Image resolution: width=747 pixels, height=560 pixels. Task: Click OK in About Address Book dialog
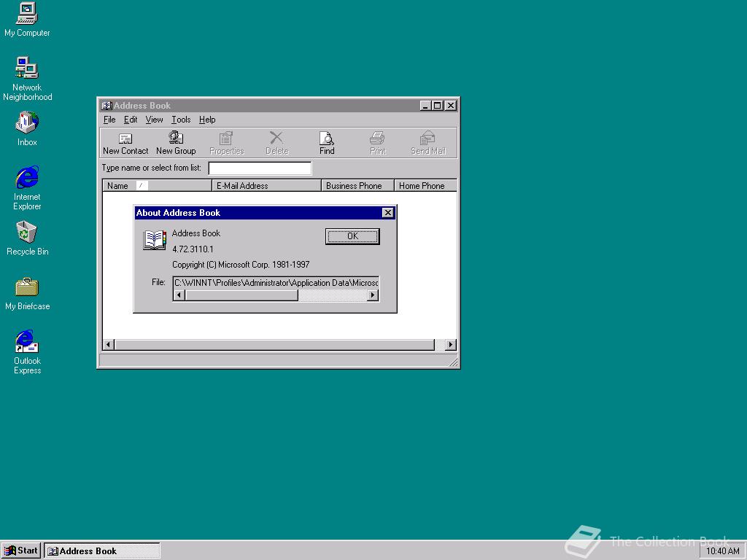352,236
